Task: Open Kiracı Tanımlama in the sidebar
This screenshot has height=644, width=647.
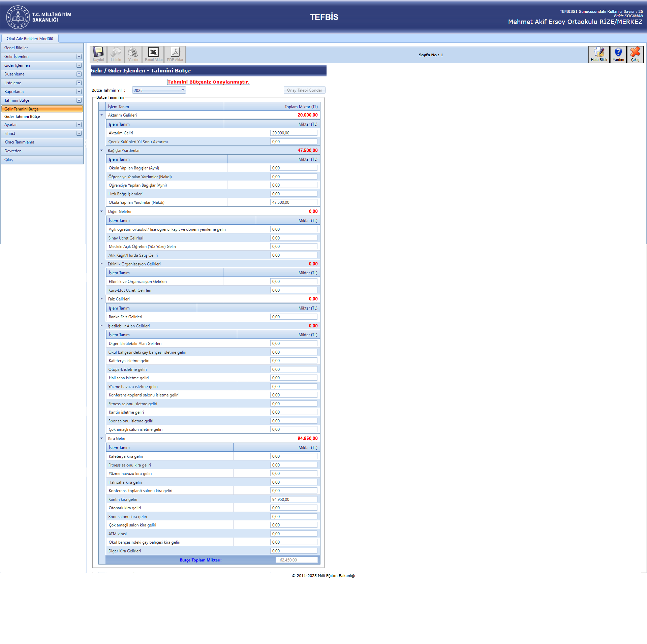Action: (19, 142)
